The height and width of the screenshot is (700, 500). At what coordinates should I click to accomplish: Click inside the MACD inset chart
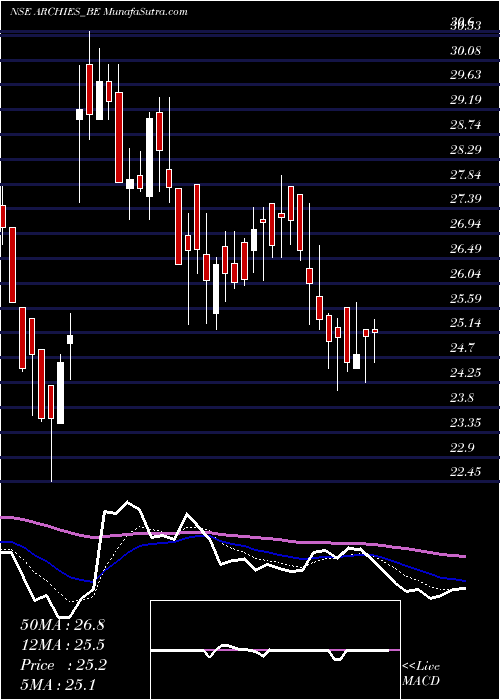[275, 650]
